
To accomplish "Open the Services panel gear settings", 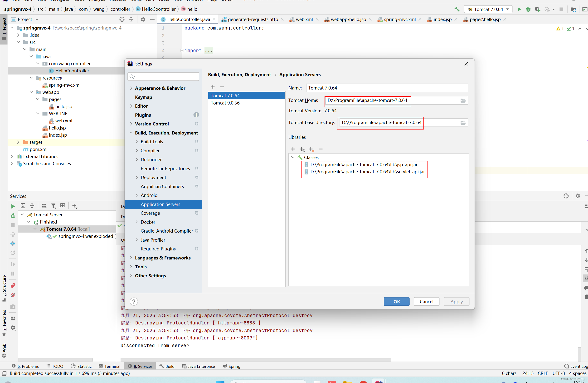I will pos(578,196).
